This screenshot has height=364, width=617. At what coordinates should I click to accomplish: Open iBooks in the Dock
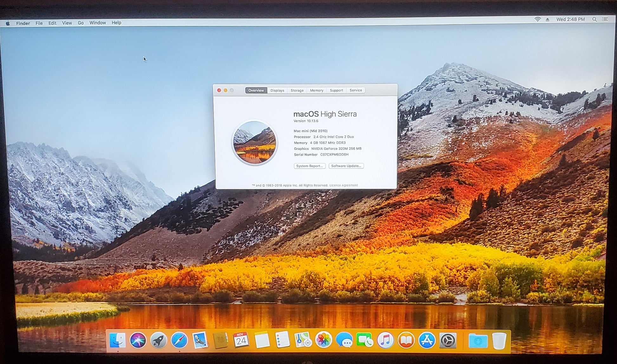(x=406, y=340)
